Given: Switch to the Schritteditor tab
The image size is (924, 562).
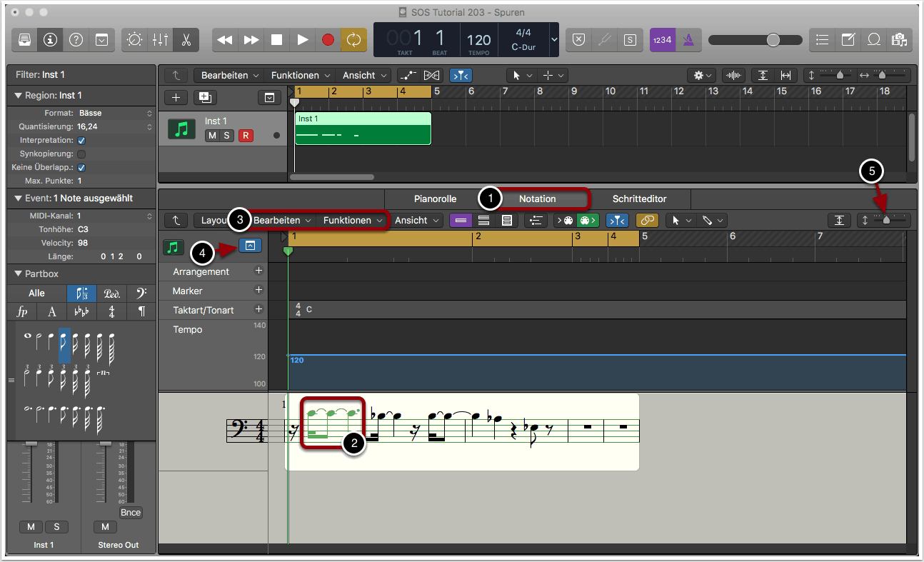Looking at the screenshot, I should point(639,199).
